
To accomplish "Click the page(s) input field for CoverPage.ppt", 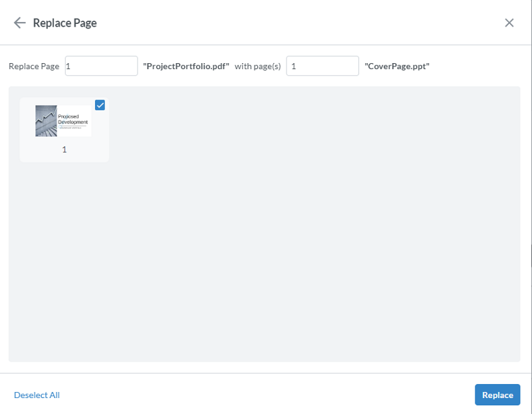I will point(323,66).
